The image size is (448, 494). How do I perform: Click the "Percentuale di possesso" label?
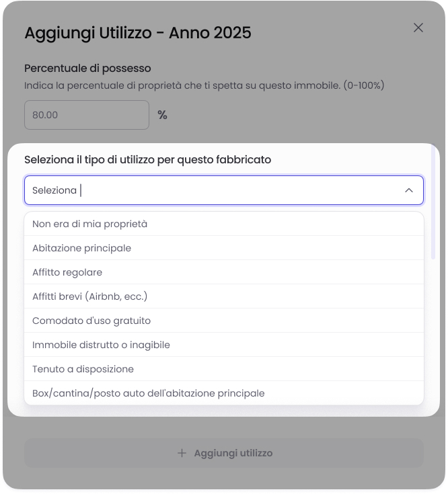coord(87,68)
